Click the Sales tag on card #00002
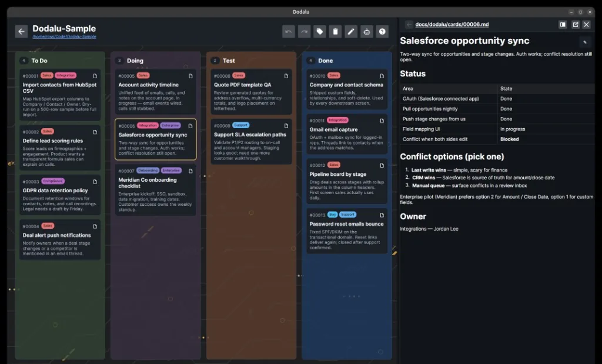This screenshot has height=364, width=602. point(47,131)
